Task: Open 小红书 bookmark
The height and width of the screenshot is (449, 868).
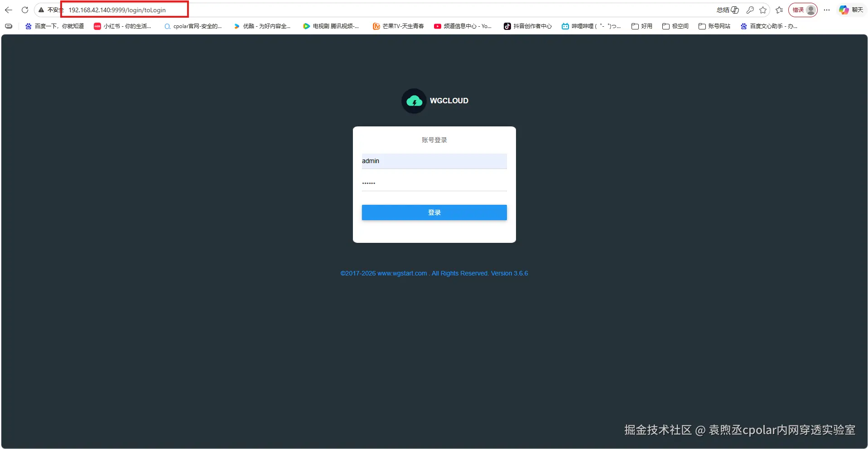Action: [122, 26]
